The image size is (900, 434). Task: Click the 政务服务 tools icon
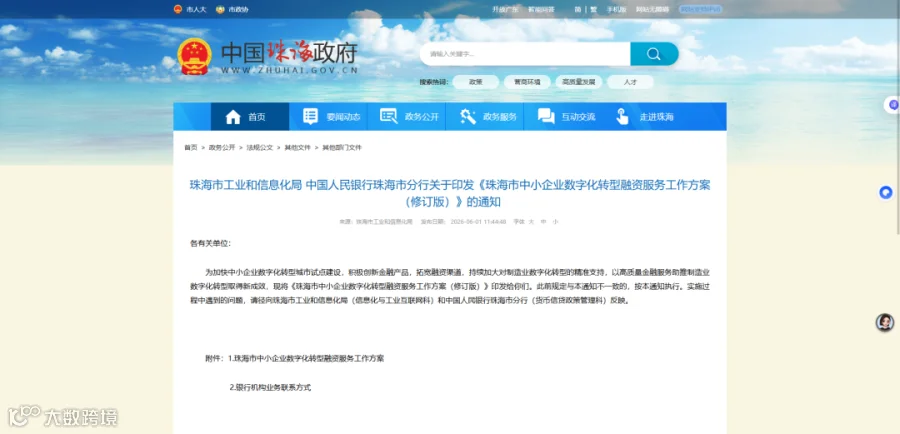pos(468,117)
